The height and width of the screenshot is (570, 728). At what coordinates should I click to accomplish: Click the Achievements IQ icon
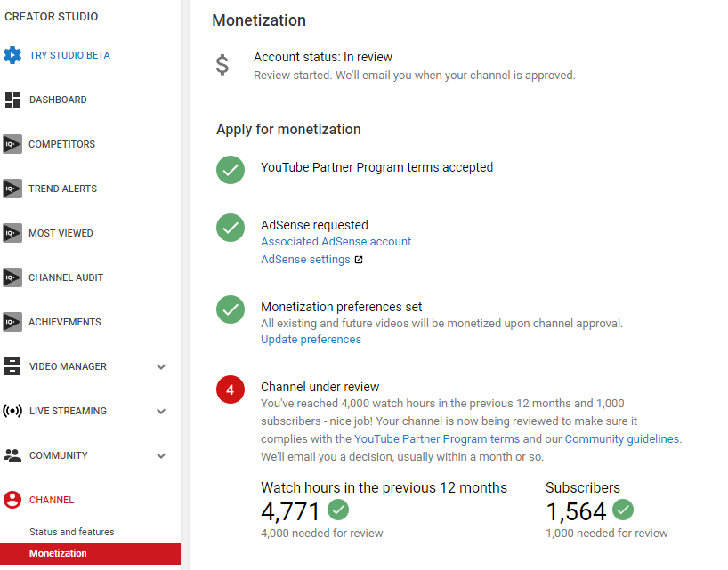tap(12, 322)
